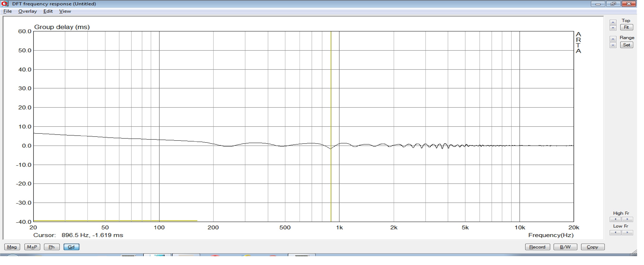Click the Low Fr right arrow

click(x=627, y=233)
